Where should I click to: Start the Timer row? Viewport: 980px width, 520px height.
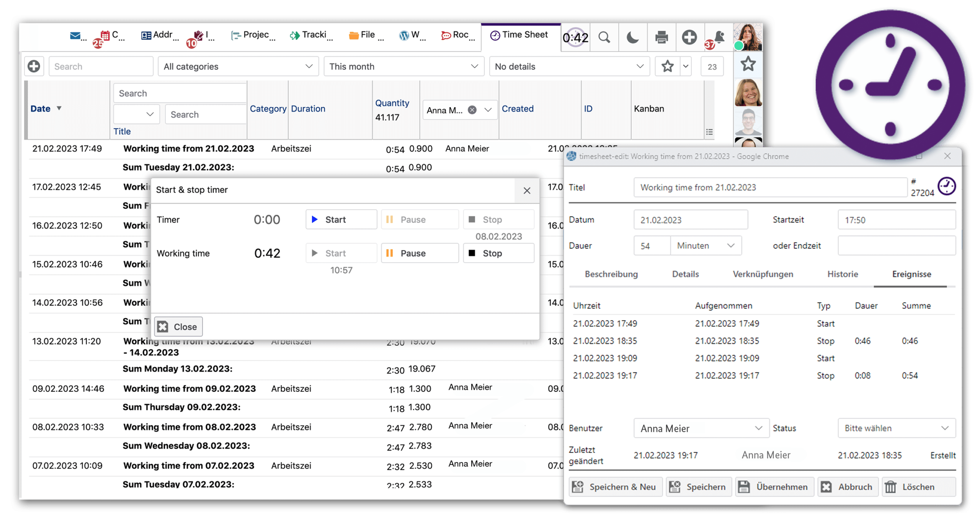[x=341, y=219]
